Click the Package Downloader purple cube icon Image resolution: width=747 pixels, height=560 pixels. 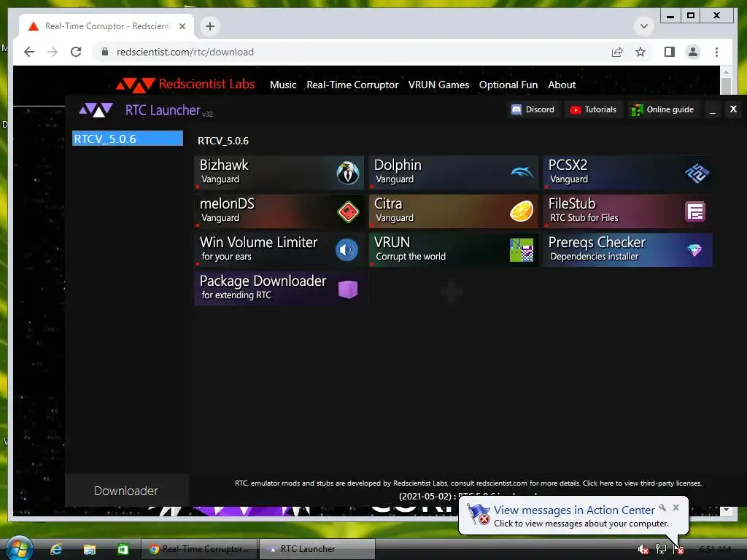click(x=348, y=289)
